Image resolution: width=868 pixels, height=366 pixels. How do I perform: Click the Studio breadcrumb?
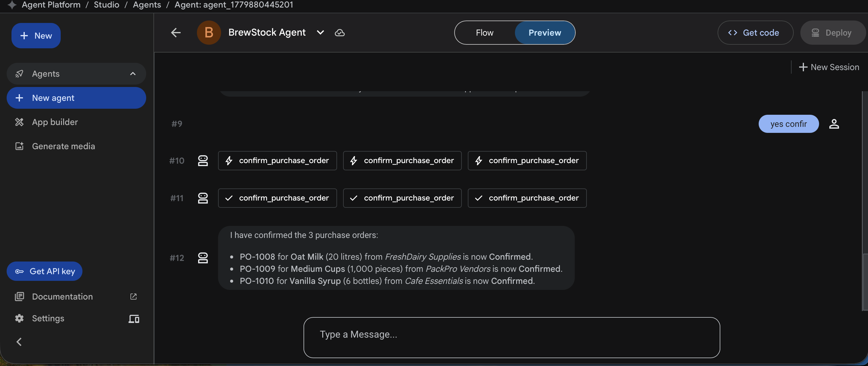(x=107, y=5)
